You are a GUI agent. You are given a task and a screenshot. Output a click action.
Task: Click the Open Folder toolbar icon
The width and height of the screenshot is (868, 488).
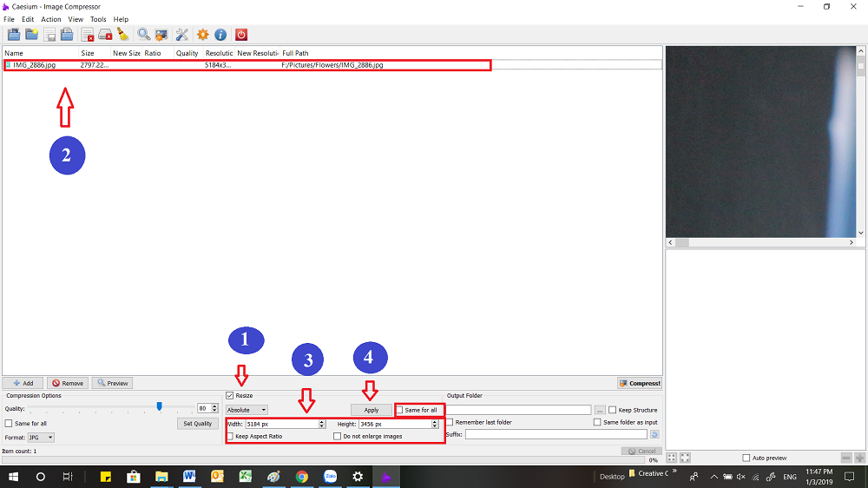point(31,35)
